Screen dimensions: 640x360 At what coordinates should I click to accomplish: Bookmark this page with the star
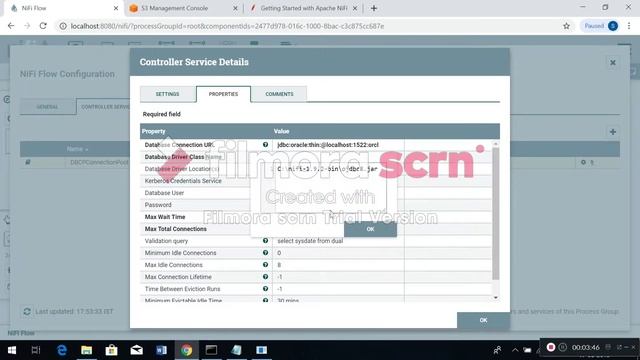[566, 26]
